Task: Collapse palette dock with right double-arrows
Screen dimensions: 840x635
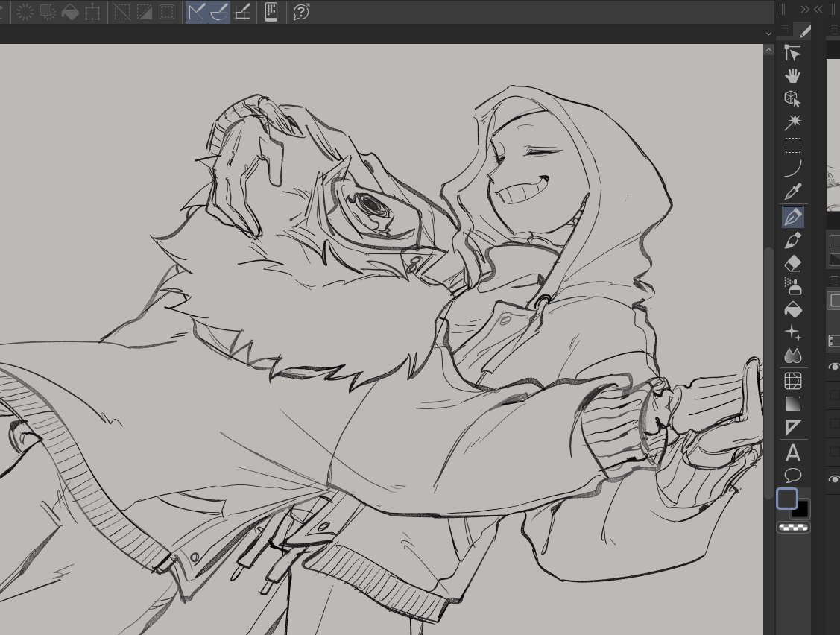Action: point(805,9)
